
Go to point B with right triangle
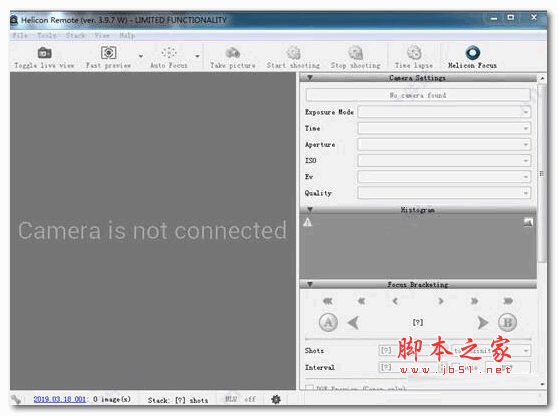click(483, 323)
